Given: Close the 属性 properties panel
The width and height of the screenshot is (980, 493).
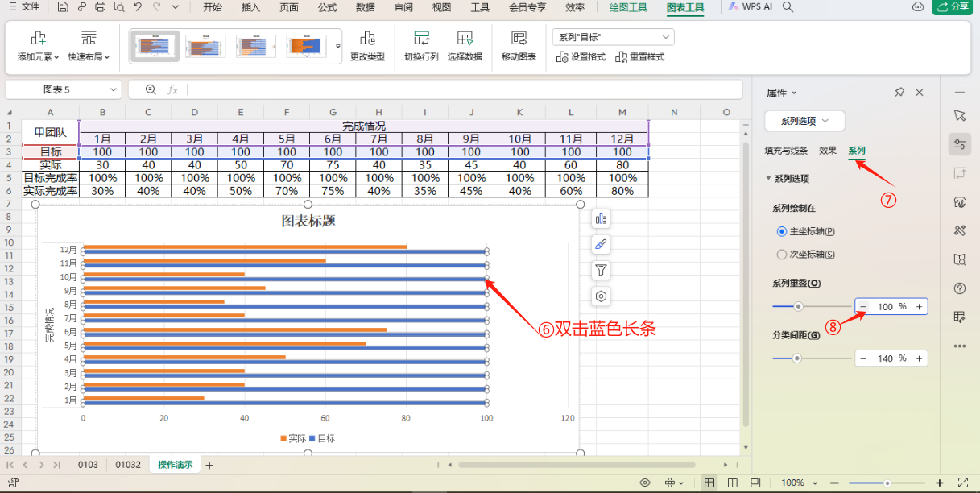Looking at the screenshot, I should [x=920, y=93].
